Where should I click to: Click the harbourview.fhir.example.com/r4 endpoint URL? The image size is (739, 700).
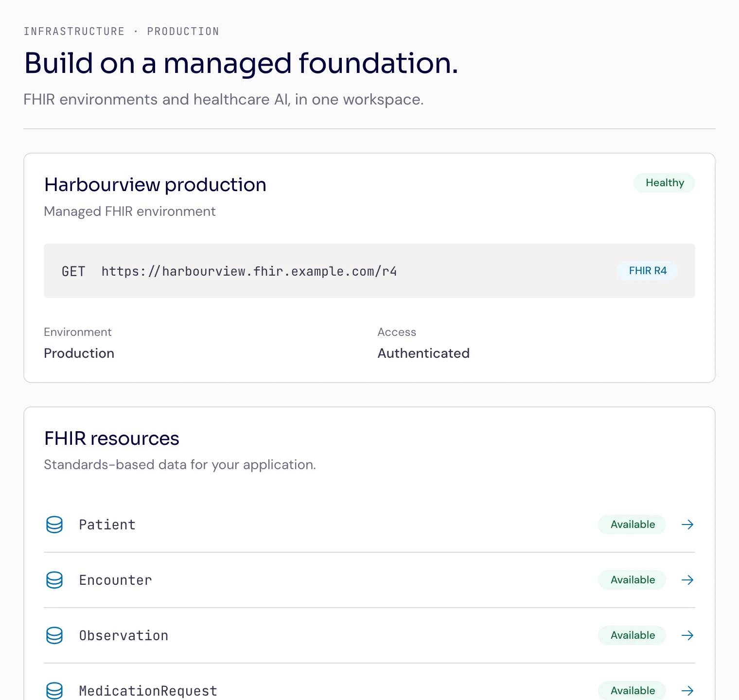click(x=249, y=271)
